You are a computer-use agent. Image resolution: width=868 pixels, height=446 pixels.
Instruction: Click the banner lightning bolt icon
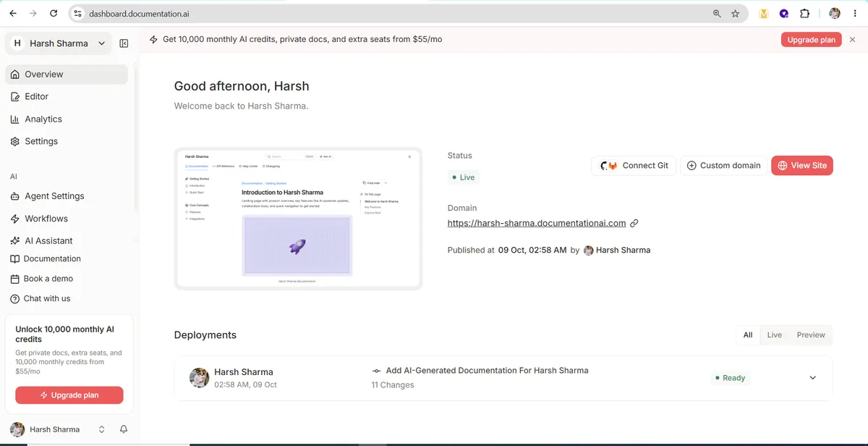click(153, 40)
